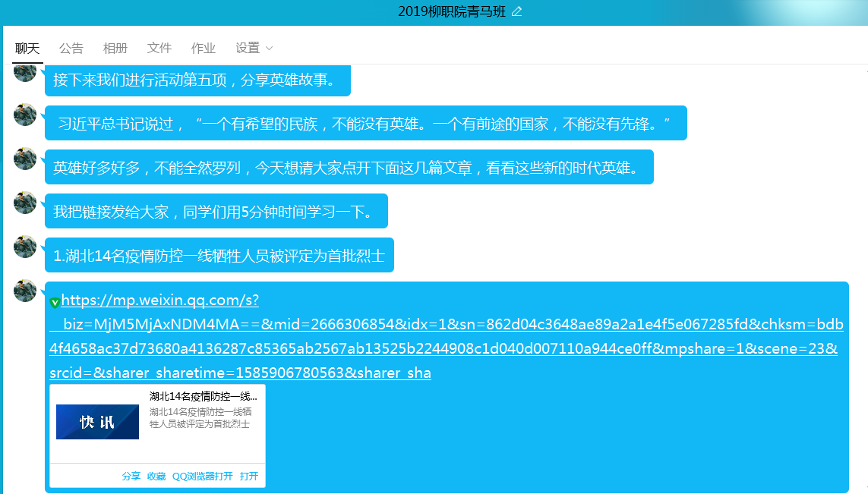The image size is (868, 494).
Task: Click the 快讯 article thumbnail image
Action: (x=97, y=422)
